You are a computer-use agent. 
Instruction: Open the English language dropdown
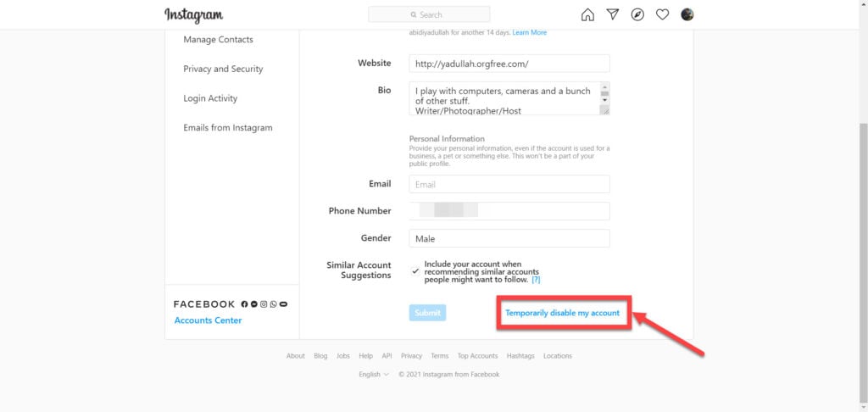click(374, 375)
